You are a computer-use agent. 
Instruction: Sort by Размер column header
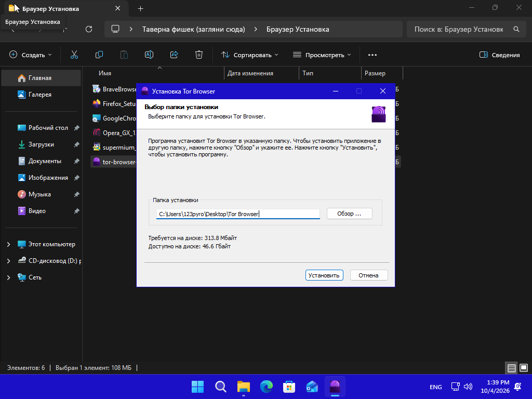click(x=382, y=73)
